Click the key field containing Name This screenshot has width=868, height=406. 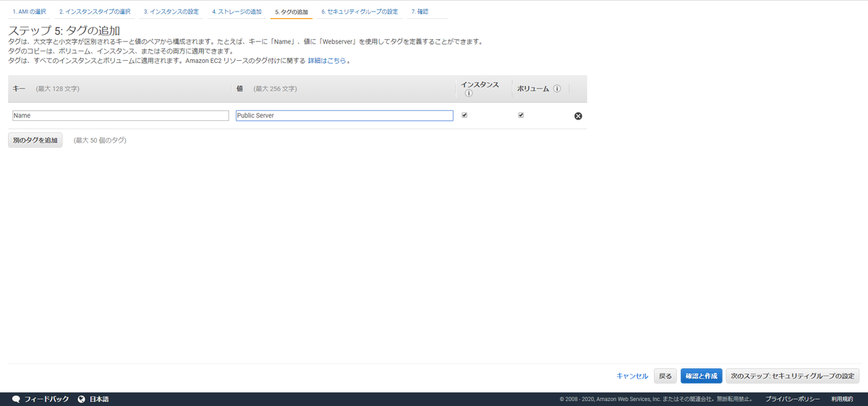tap(120, 115)
